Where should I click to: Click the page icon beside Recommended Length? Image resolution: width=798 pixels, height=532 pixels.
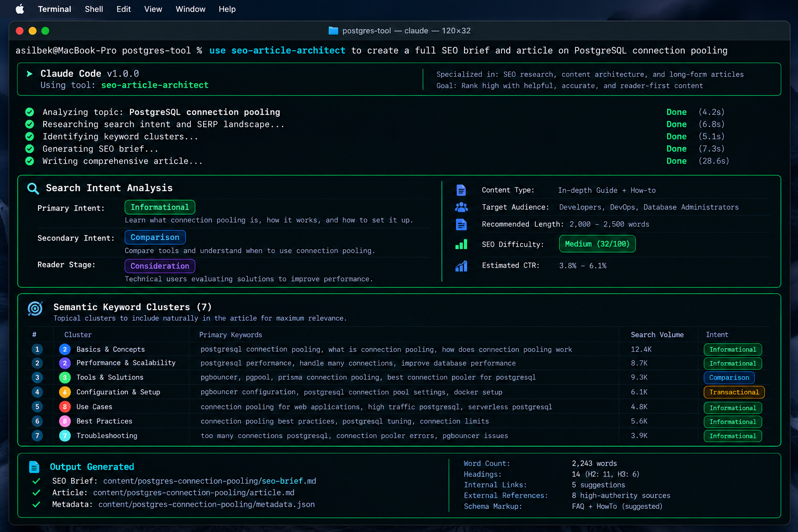coord(461,224)
